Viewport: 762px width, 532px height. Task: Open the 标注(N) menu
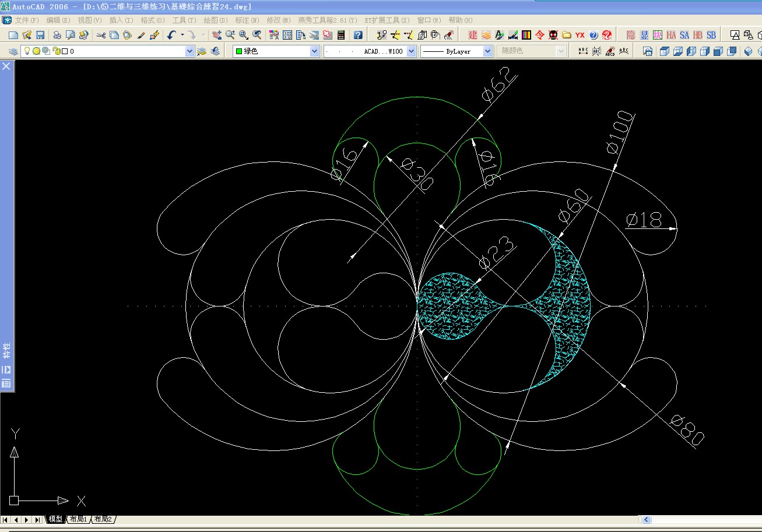pyautogui.click(x=247, y=20)
